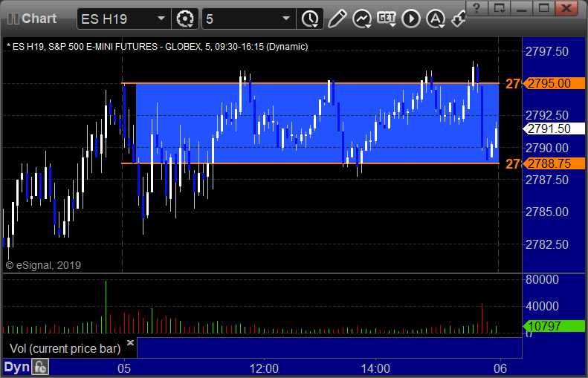Open the GET tools menu icon
This screenshot has height=378, width=588.
[387, 19]
